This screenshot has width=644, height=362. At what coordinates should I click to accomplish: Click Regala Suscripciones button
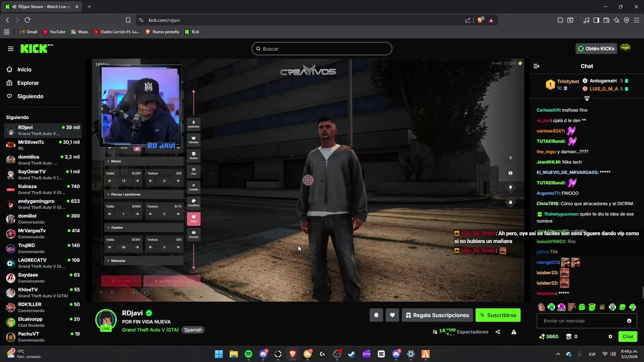[x=437, y=315]
